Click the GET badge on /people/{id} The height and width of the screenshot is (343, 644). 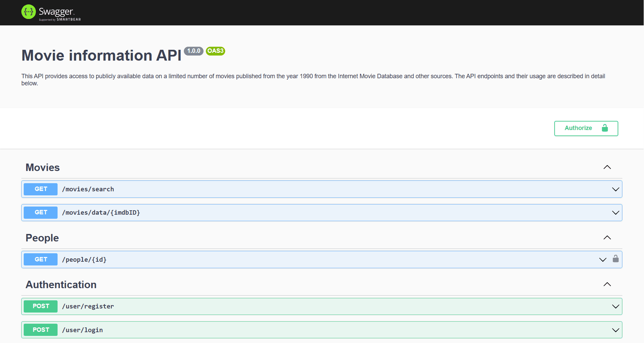[x=40, y=259]
